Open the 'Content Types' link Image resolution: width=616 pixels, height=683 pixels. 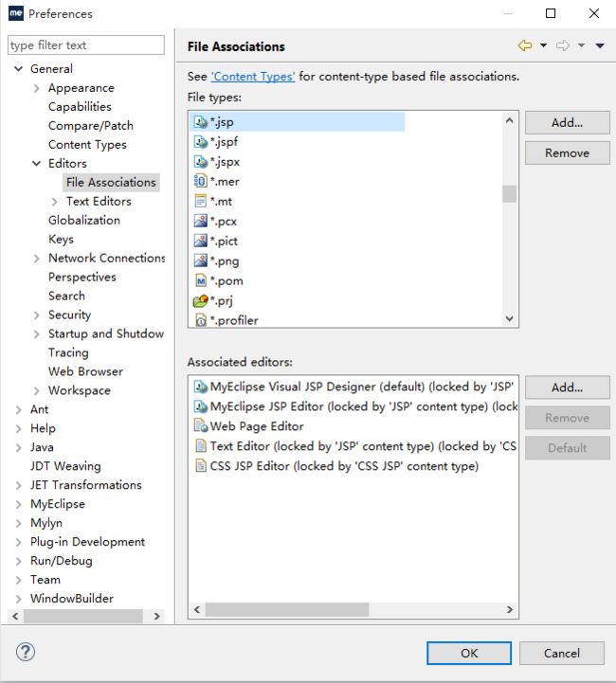click(x=253, y=76)
